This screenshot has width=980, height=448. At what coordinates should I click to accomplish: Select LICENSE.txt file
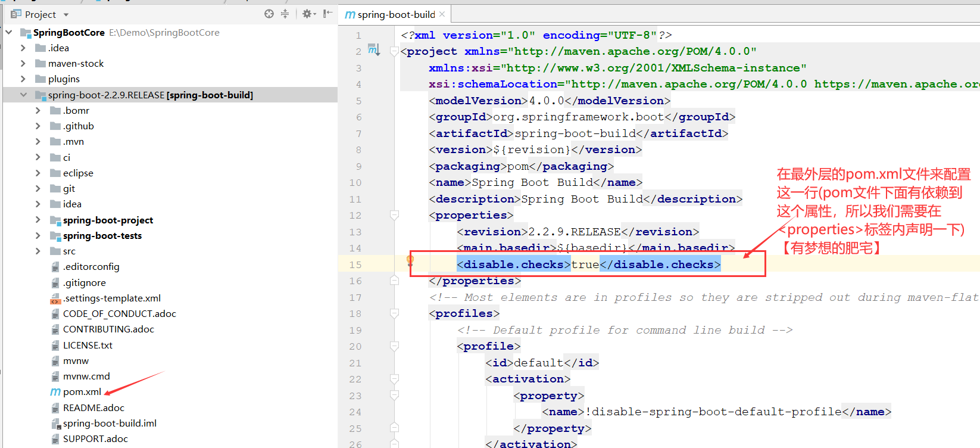[x=88, y=345]
